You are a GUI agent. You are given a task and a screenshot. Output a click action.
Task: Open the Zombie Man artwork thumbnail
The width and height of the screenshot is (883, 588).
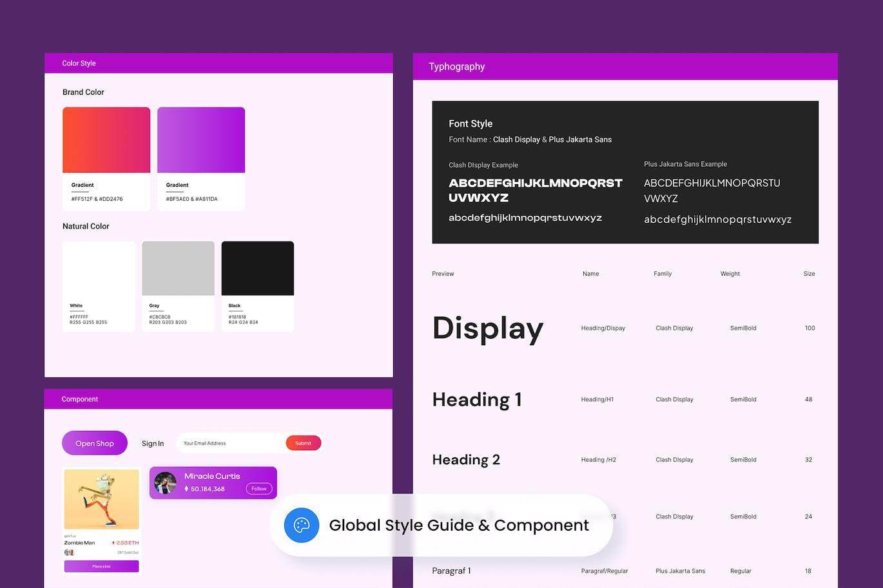point(101,499)
